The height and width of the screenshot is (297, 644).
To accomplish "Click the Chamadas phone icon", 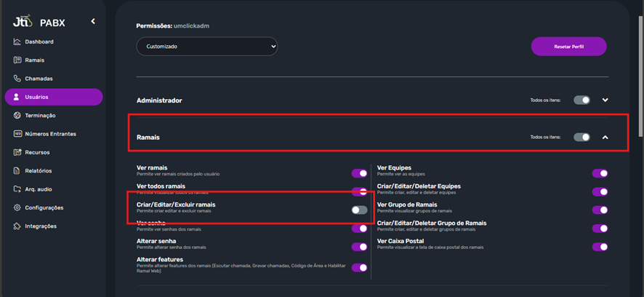I will coord(17,79).
